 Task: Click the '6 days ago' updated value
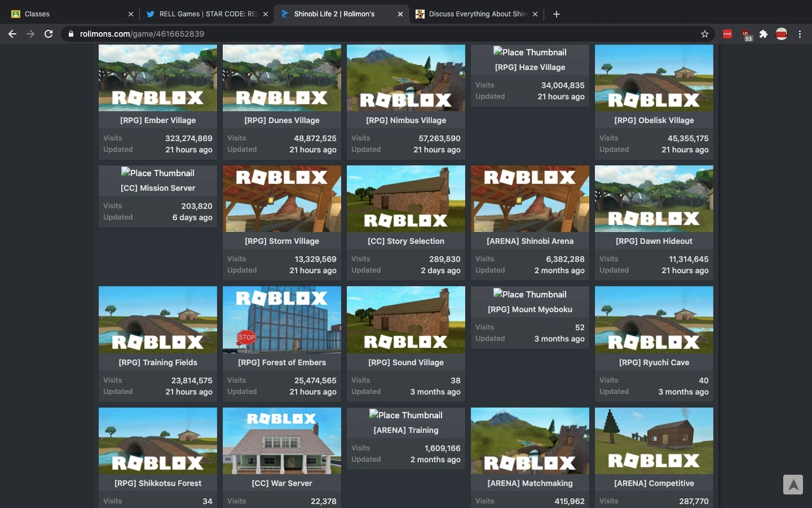click(192, 217)
